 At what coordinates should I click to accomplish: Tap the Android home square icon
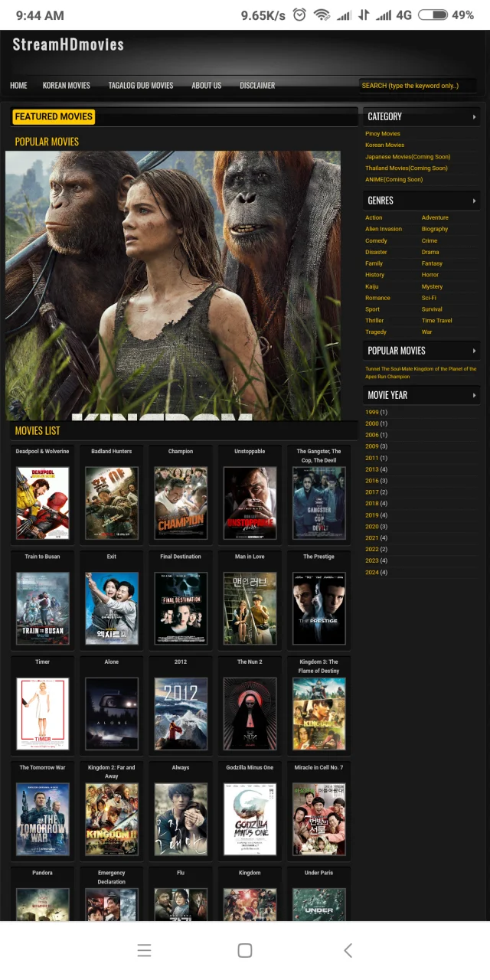(245, 950)
